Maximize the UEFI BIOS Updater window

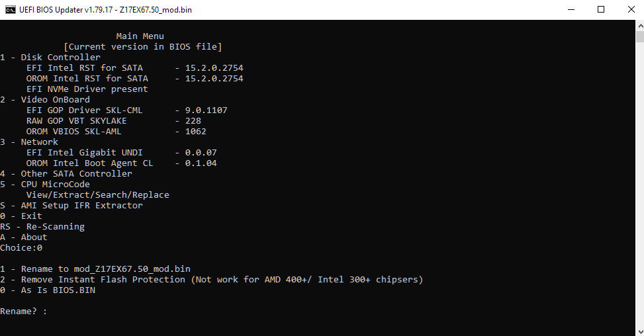tap(601, 9)
